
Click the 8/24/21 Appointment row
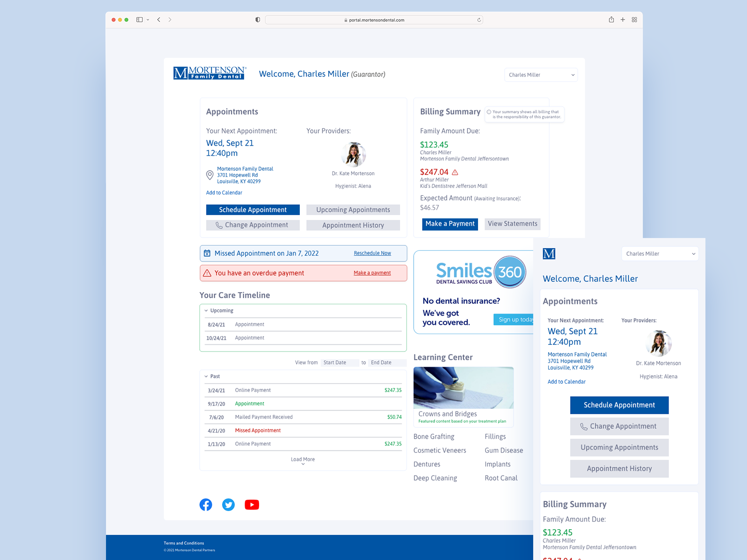point(303,325)
